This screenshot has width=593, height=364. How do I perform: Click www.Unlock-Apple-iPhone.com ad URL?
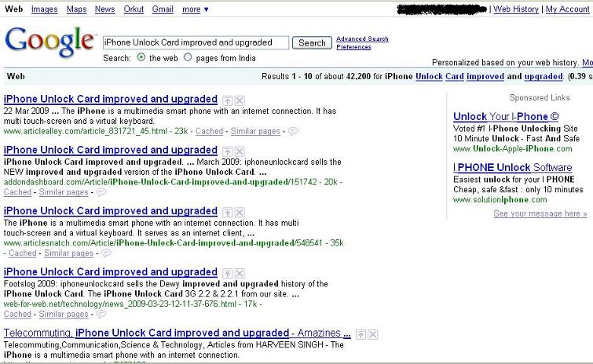click(512, 149)
